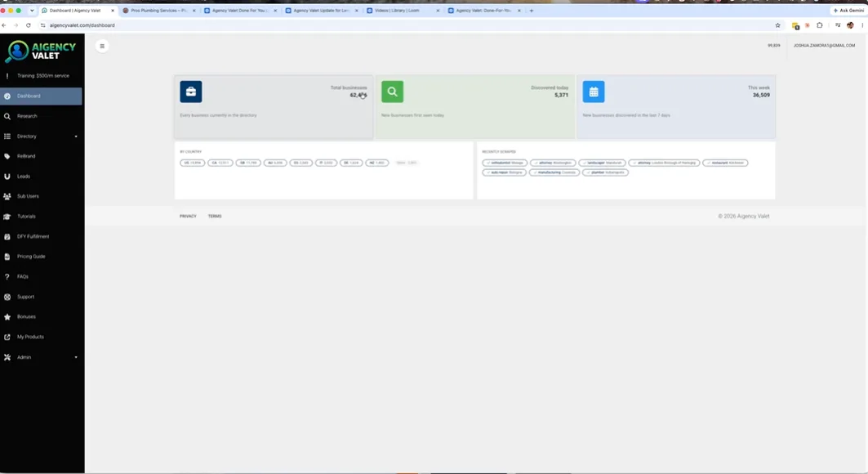Screen dimensions: 868x474
Task: Click the CA country chip
Action: pyautogui.click(x=220, y=163)
